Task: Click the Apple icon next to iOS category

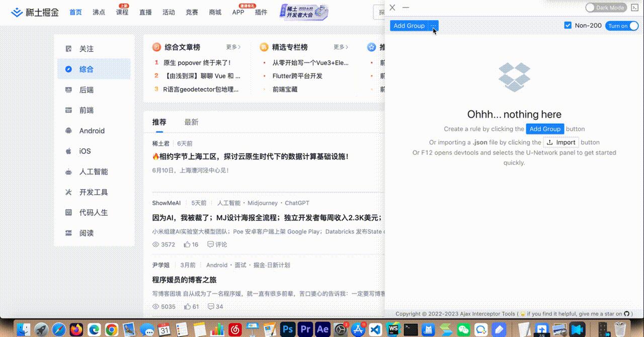Action: point(68,151)
